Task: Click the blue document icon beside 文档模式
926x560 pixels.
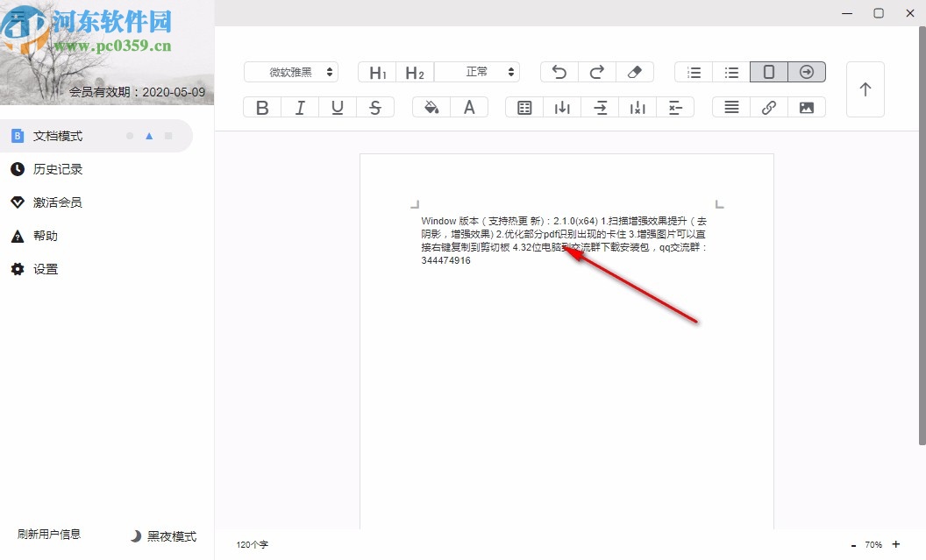Action: click(18, 136)
